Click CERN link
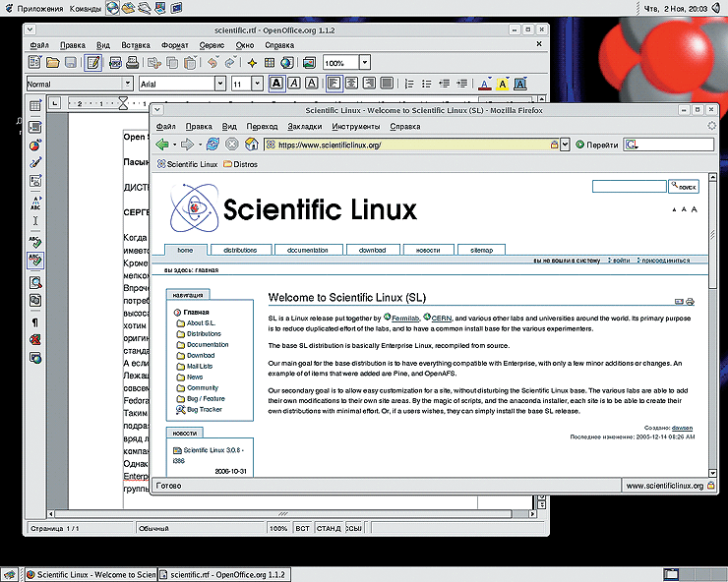 point(442,319)
